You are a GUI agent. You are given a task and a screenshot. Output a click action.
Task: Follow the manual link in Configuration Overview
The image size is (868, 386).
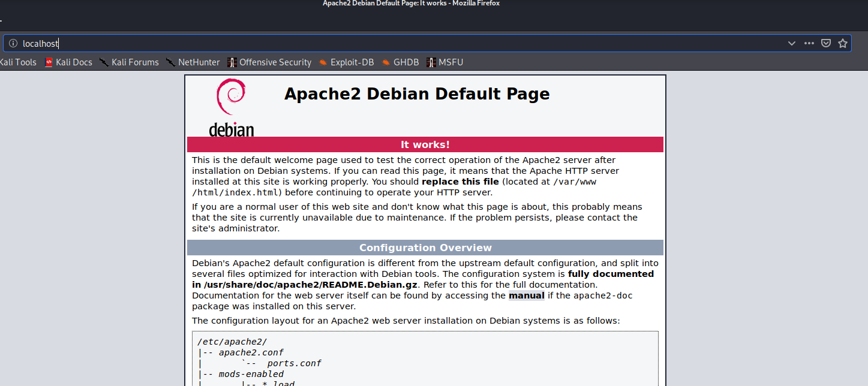[526, 295]
